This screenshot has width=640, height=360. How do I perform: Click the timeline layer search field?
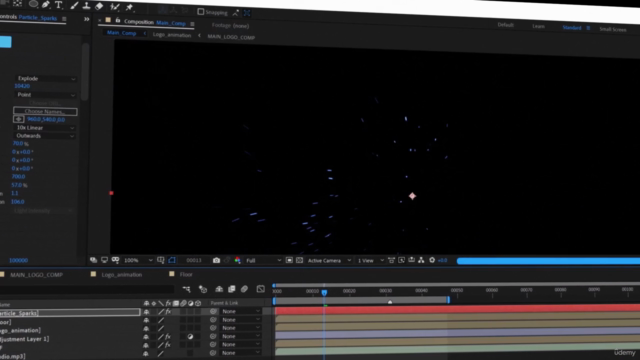click(87, 289)
